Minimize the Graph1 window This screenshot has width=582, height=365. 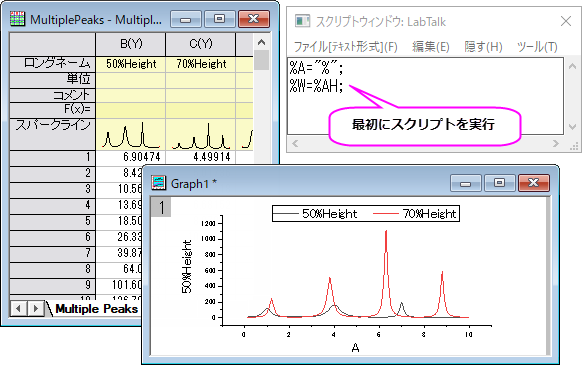(x=465, y=183)
